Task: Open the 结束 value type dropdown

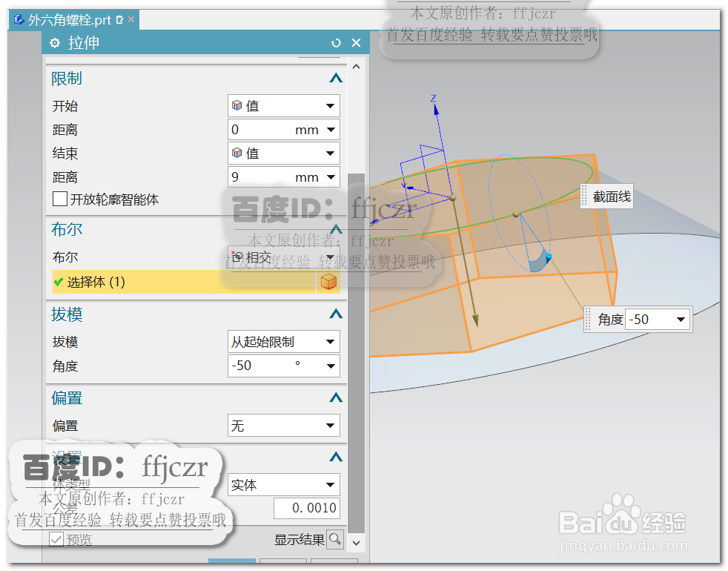Action: 284,154
